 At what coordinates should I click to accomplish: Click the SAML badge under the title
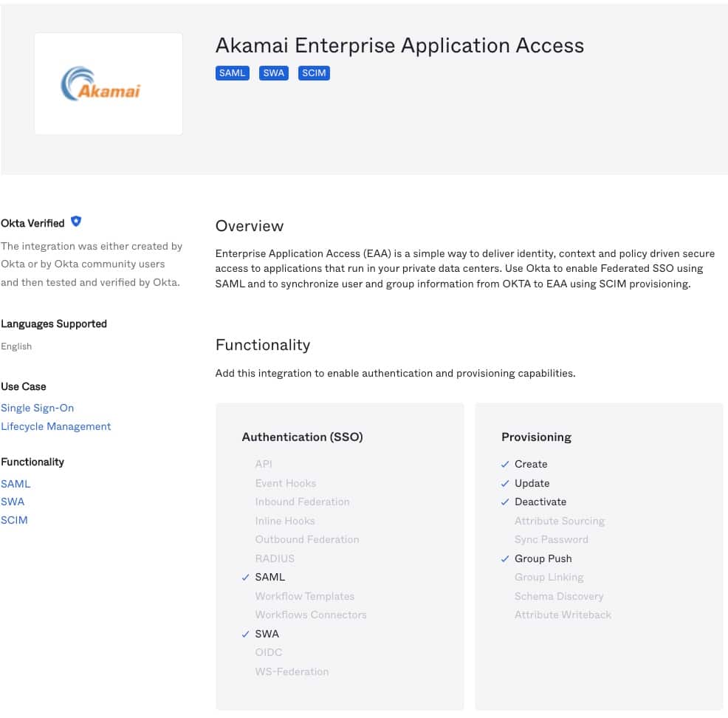pos(232,73)
